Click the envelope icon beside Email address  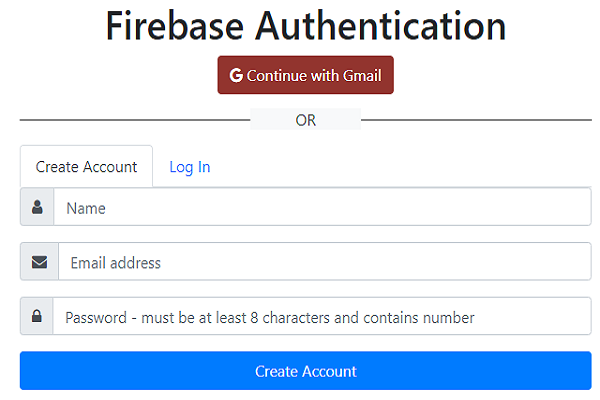point(39,262)
